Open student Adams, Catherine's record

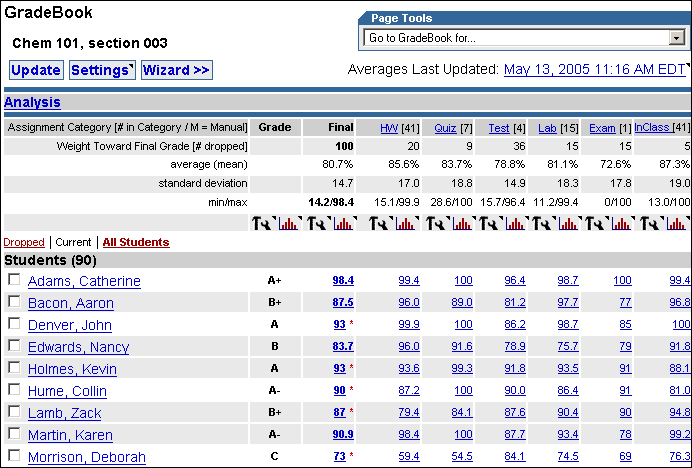click(84, 281)
